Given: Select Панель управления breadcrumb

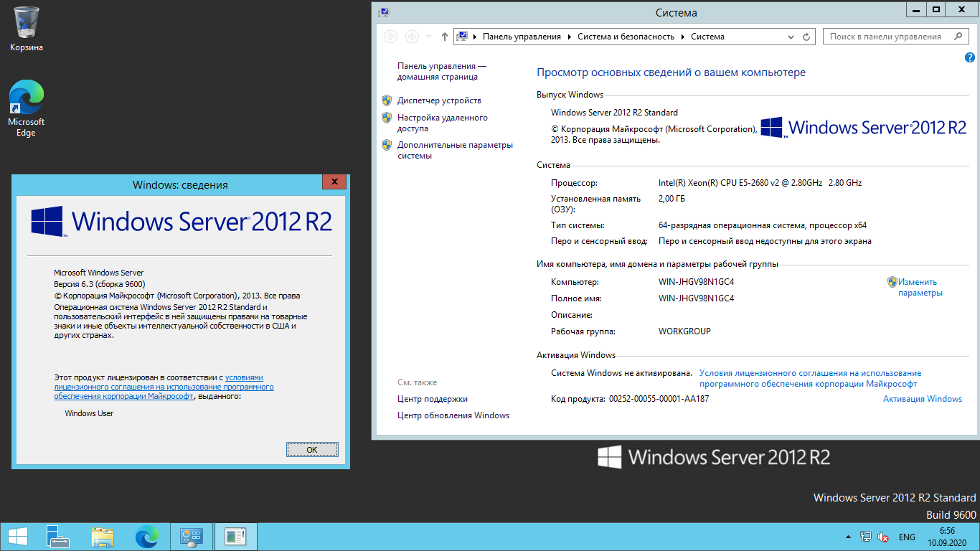Looking at the screenshot, I should (522, 37).
